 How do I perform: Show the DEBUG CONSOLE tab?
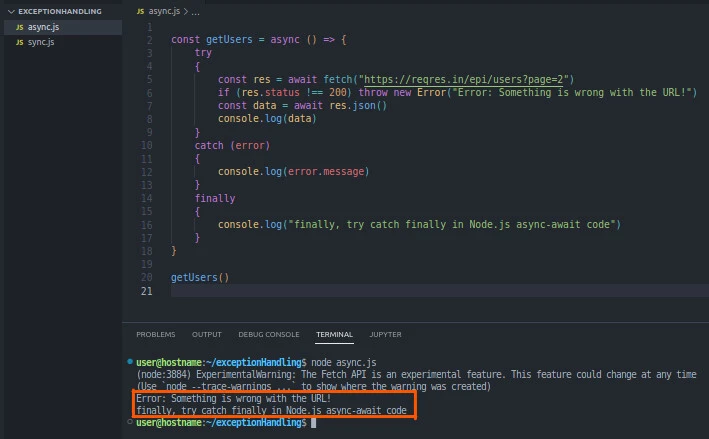coord(268,334)
